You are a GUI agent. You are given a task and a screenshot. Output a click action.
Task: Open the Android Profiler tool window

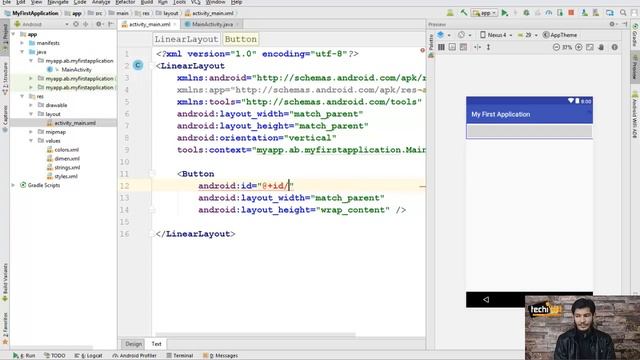coord(134,356)
